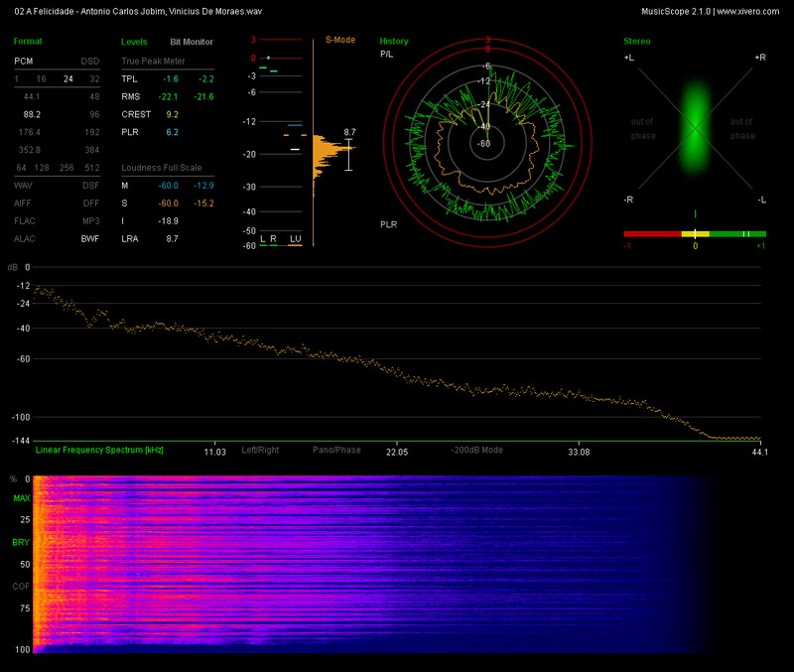The width and height of the screenshot is (794, 672).
Task: Click the left TPL value -1.6
Action: point(171,79)
